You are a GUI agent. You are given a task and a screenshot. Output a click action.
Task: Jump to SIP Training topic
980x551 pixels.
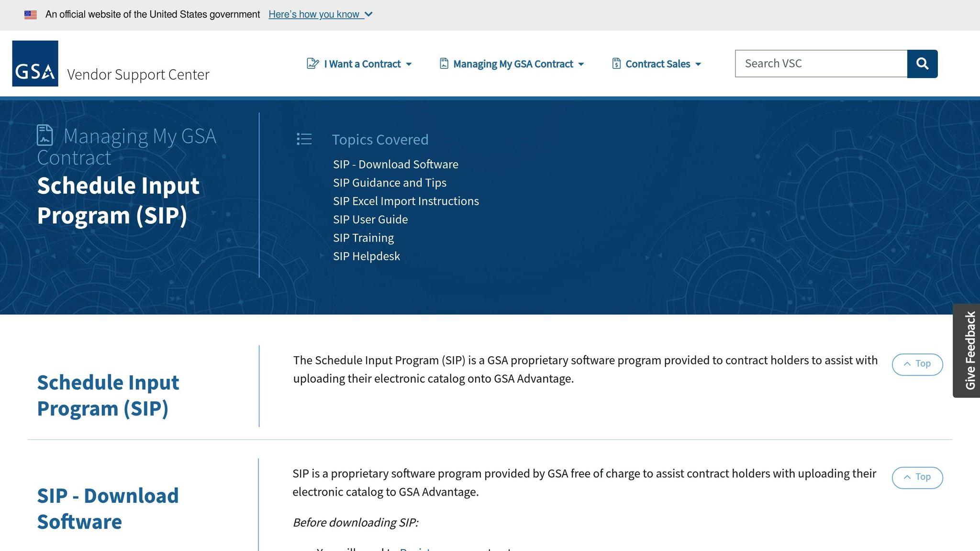[363, 238]
